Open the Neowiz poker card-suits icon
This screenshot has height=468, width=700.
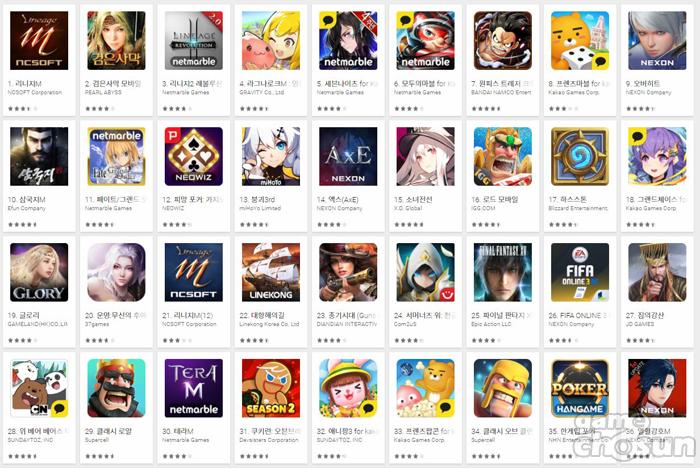(194, 156)
